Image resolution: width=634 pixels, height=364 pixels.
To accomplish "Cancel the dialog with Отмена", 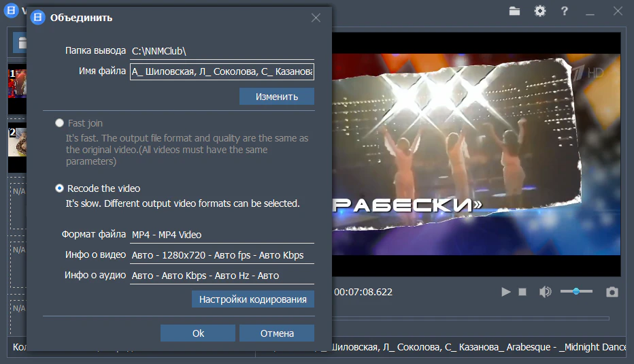I will [277, 333].
